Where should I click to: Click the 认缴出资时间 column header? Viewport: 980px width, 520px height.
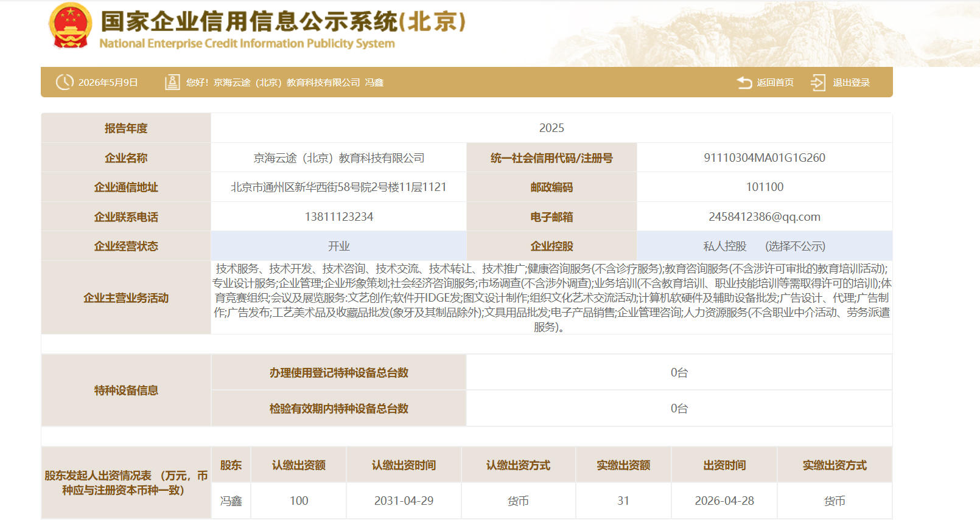point(404,465)
